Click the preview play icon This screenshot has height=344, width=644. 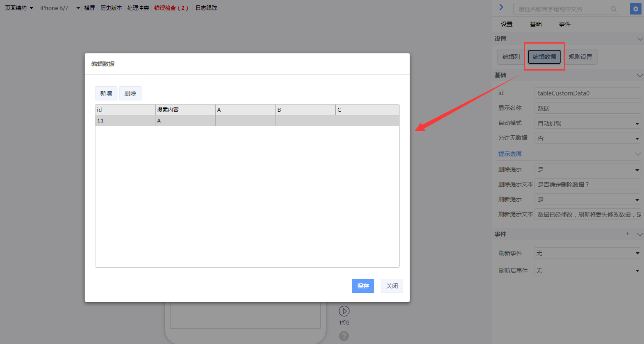344,311
